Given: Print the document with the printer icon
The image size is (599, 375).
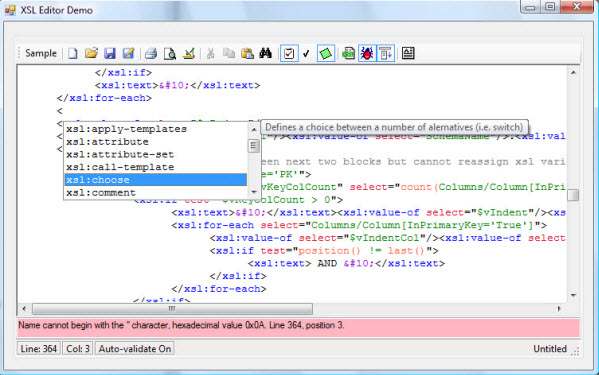Looking at the screenshot, I should [151, 53].
